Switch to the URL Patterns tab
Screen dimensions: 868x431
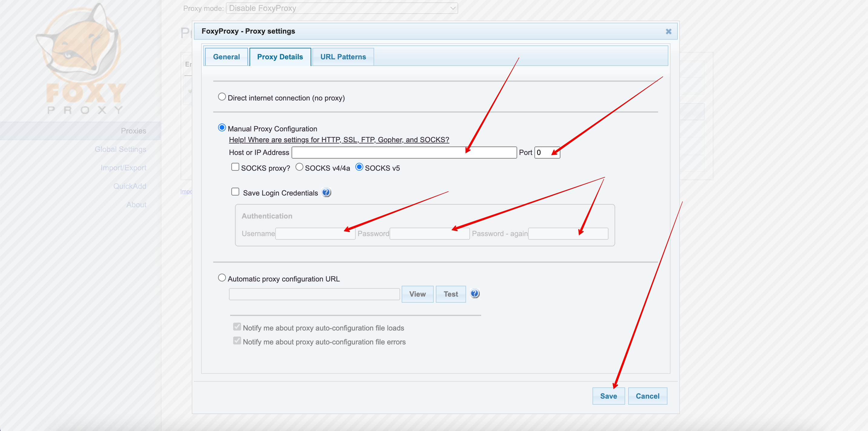[343, 57]
